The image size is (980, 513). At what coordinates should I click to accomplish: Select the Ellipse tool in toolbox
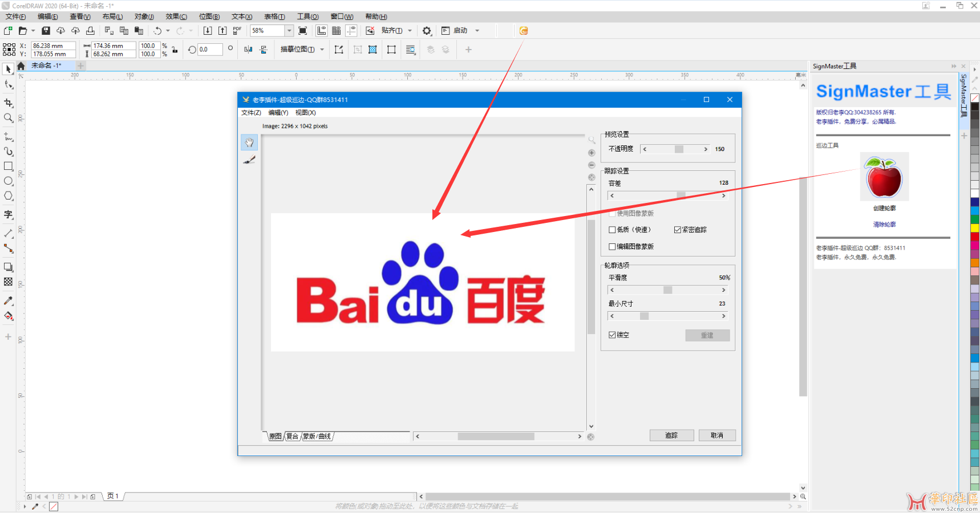pos(8,181)
